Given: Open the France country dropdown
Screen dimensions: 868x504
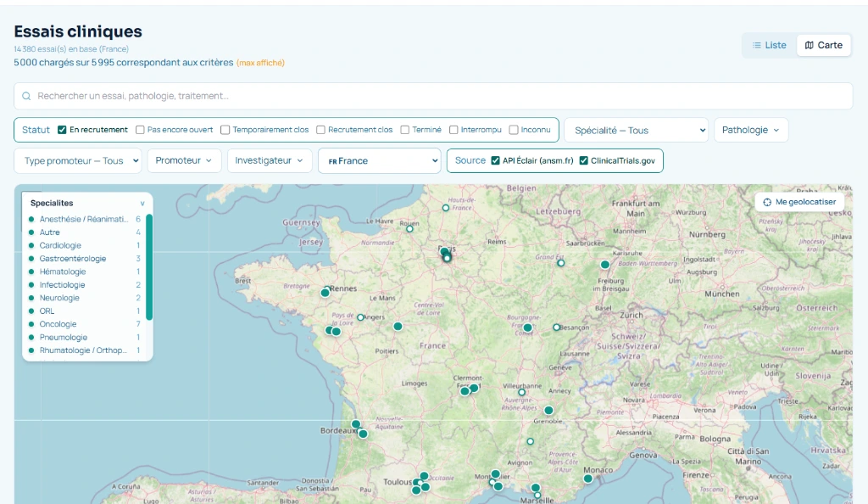Looking at the screenshot, I should coord(379,160).
